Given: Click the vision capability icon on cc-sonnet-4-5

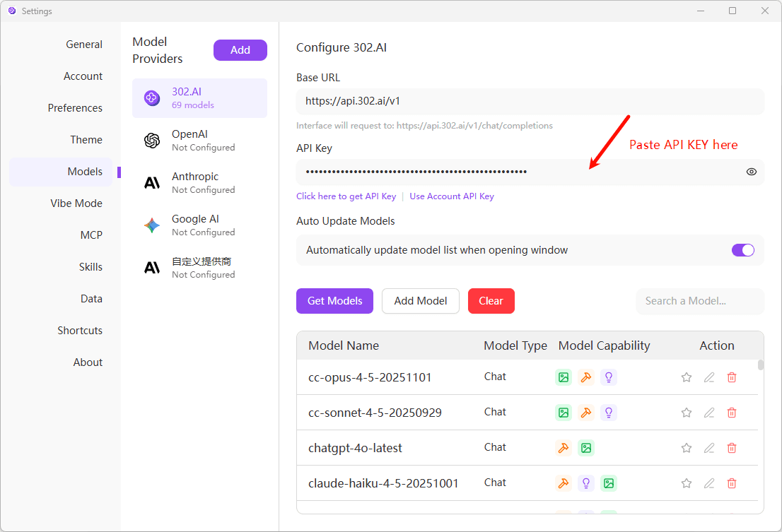Looking at the screenshot, I should pyautogui.click(x=564, y=412).
